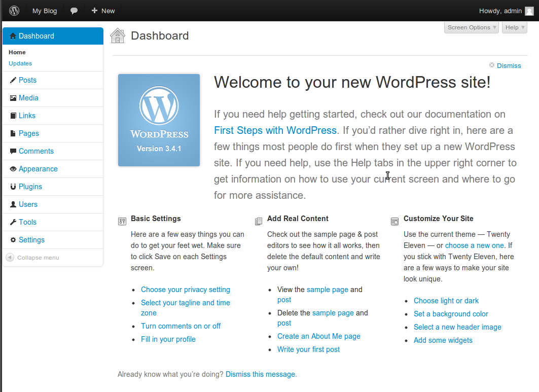
Task: Open the Links menu item
Action: tap(27, 116)
